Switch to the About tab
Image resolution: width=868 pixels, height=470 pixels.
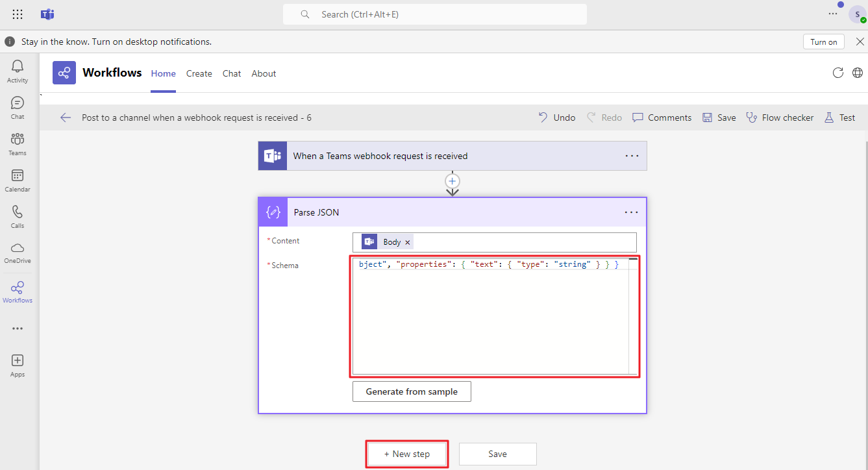point(264,73)
